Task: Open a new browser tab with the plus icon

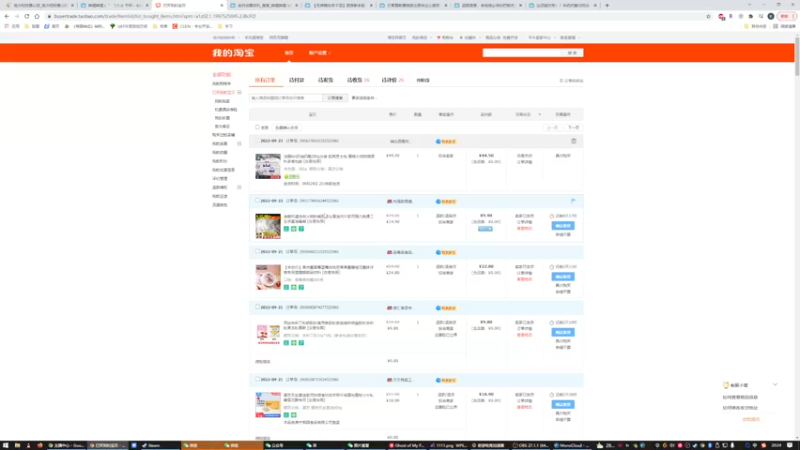Action: point(607,5)
